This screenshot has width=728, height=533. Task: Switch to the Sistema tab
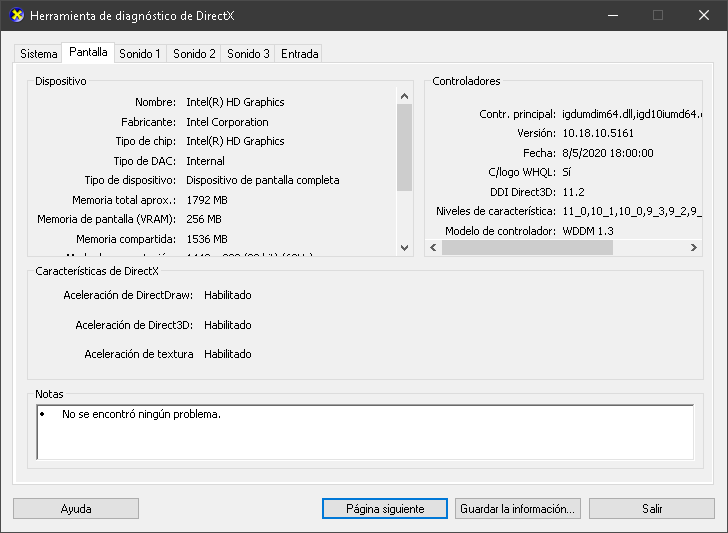tap(39, 54)
